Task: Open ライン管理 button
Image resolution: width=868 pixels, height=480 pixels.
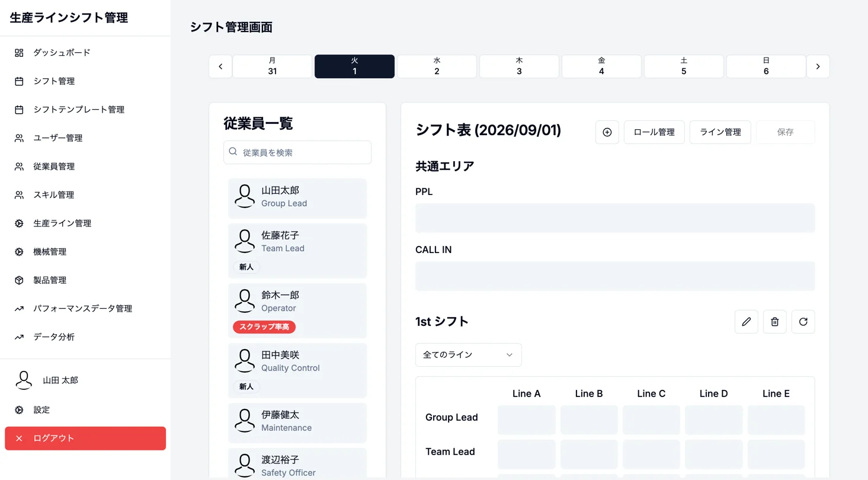Action: pos(720,132)
